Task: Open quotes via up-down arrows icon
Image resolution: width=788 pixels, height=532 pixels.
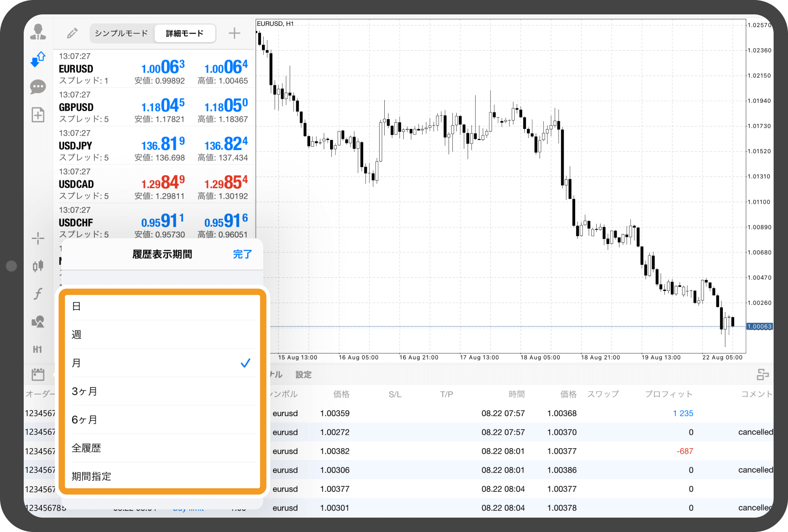Action: pyautogui.click(x=38, y=60)
